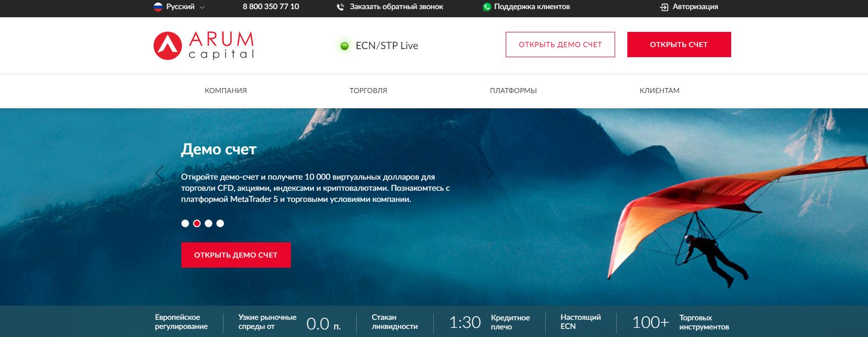Select the third slider dot
Viewport: 868px width, 337px height.
point(208,223)
